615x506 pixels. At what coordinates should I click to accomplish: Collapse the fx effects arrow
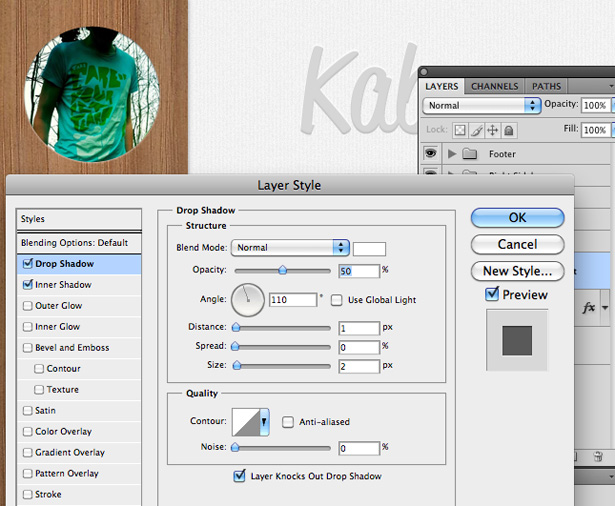click(x=605, y=308)
